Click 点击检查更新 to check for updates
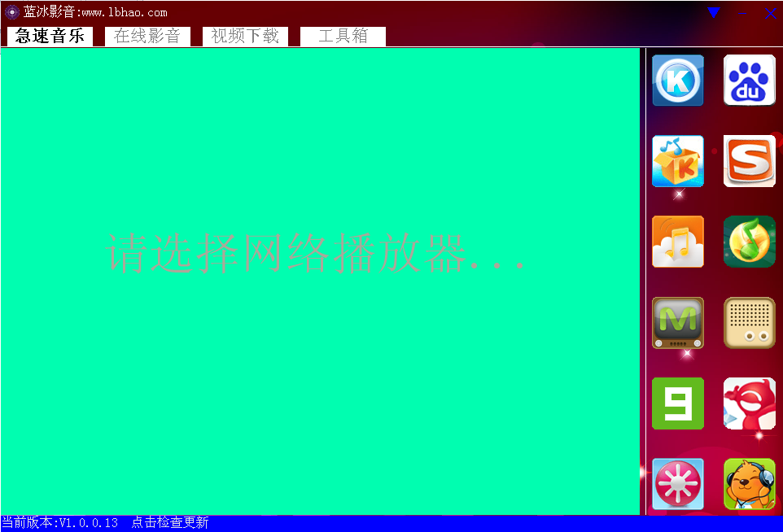The width and height of the screenshot is (783, 532). [x=170, y=522]
